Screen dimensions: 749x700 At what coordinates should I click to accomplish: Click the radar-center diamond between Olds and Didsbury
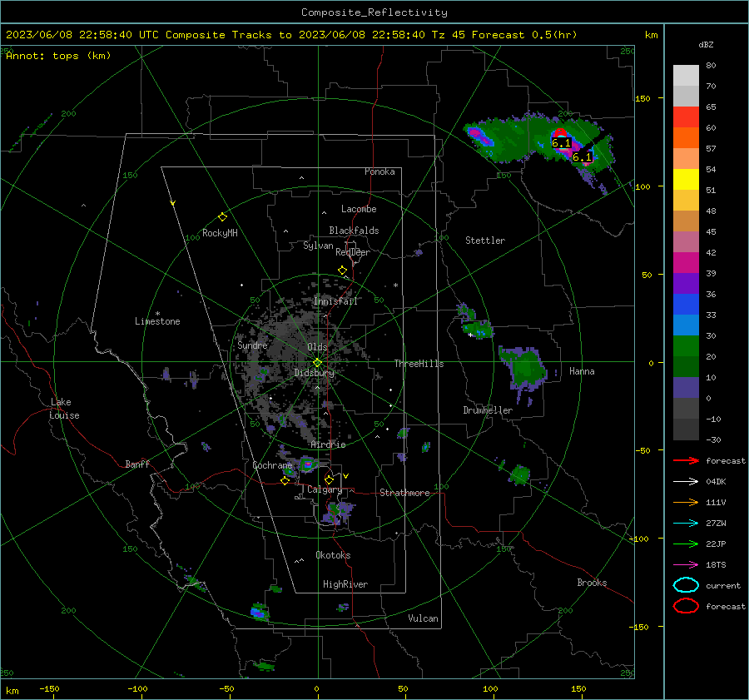point(318,363)
